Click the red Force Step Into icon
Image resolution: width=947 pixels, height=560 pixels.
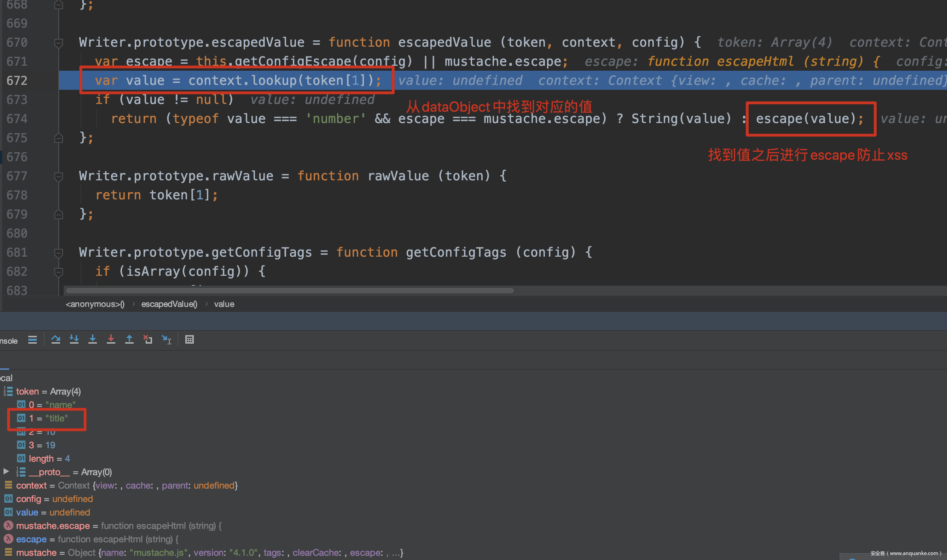(111, 340)
